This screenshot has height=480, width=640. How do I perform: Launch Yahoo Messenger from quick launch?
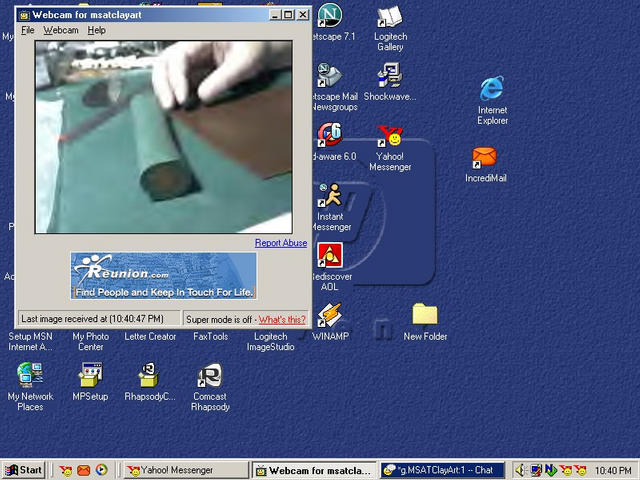(65, 471)
